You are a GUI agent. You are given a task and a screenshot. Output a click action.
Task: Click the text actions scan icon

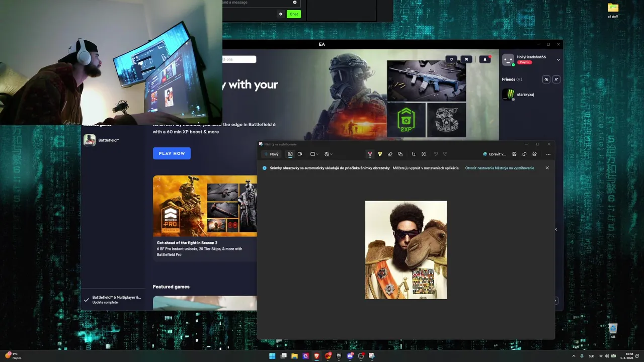click(424, 154)
